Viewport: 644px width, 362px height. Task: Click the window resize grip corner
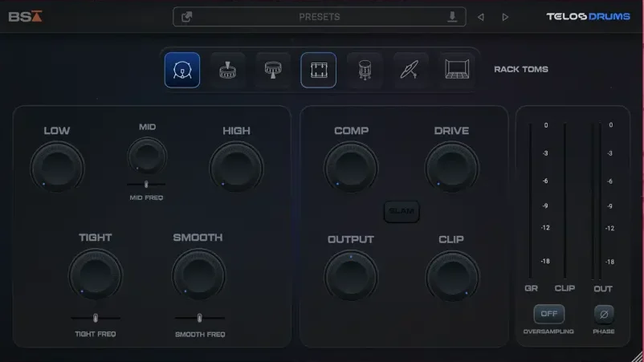point(638,356)
